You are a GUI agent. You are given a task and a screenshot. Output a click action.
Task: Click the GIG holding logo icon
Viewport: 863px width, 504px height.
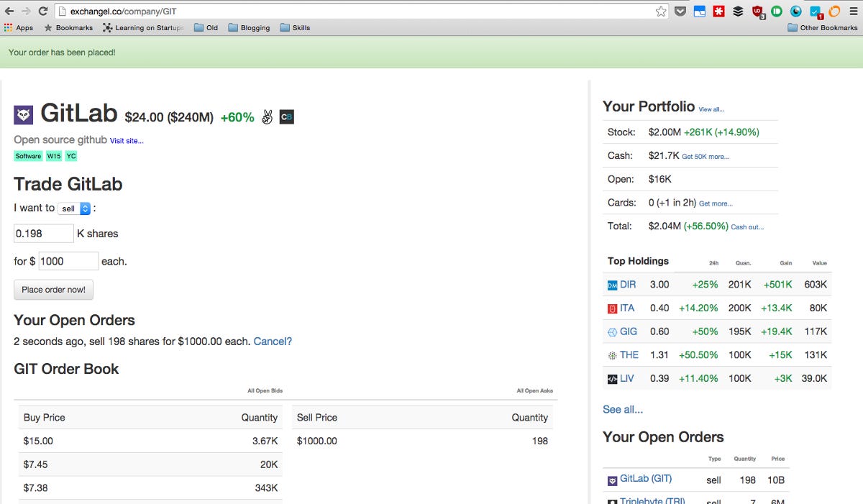(613, 331)
